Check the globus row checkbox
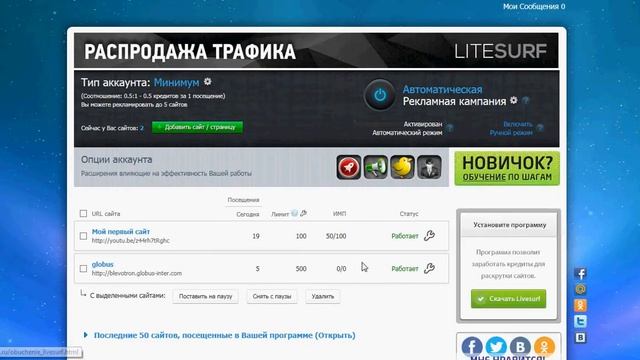Screen dimensions: 640x360 [x=83, y=269]
